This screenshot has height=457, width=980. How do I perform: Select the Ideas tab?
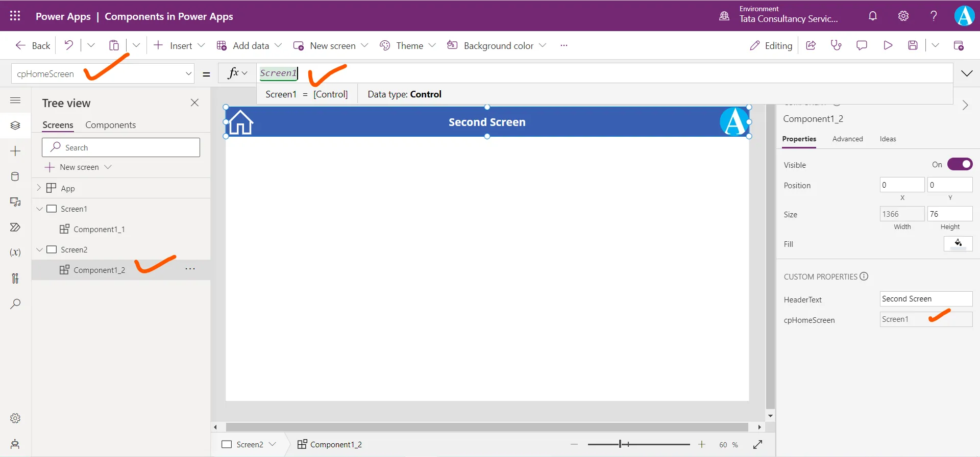tap(888, 139)
